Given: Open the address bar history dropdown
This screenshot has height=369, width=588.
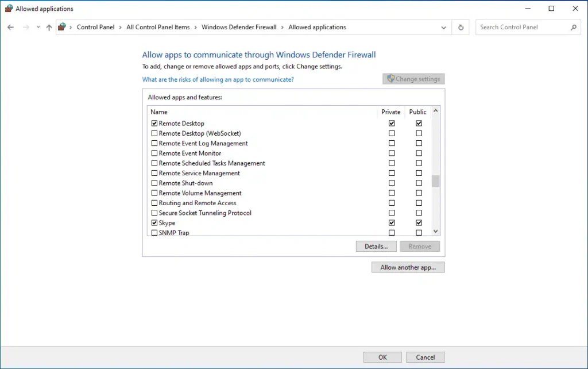Looking at the screenshot, I should coord(443,27).
